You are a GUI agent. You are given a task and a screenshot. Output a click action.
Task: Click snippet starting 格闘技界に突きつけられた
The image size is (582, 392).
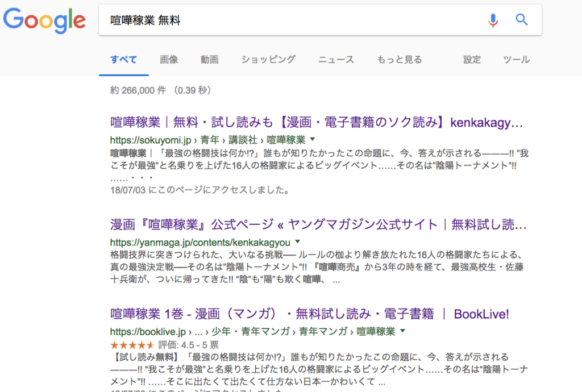point(318,267)
